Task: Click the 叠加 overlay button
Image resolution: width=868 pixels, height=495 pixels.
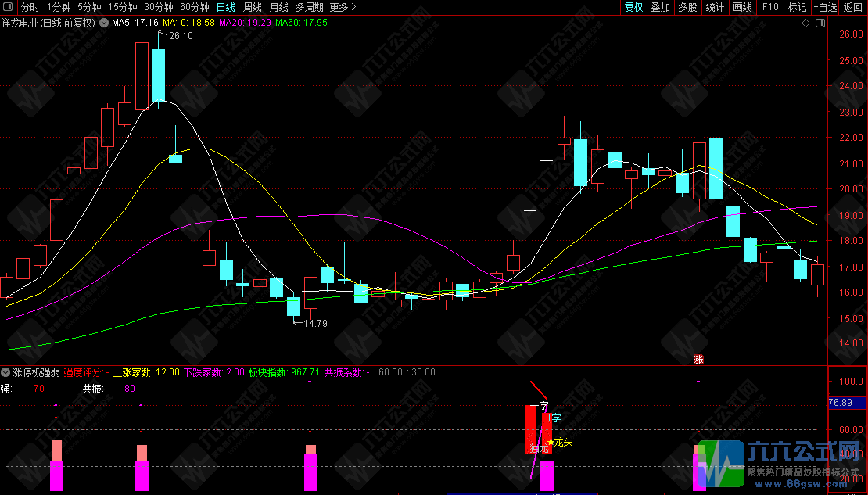Action: click(661, 7)
